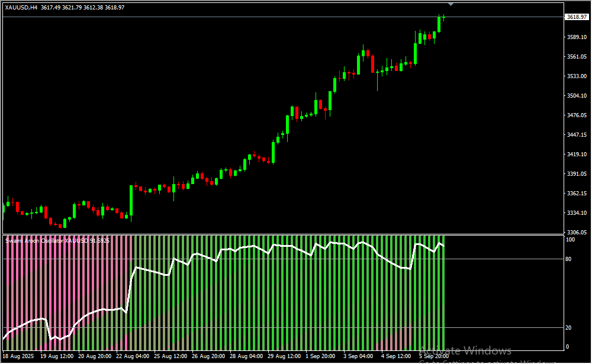592x364 pixels.
Task: Click the latest green candle at the chart's top right
Action: tap(439, 24)
